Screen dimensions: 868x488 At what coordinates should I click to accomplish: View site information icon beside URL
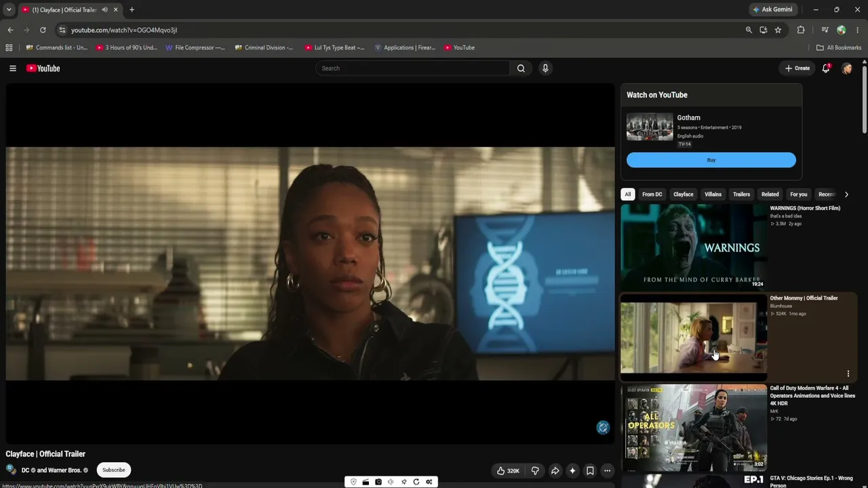coord(62,30)
